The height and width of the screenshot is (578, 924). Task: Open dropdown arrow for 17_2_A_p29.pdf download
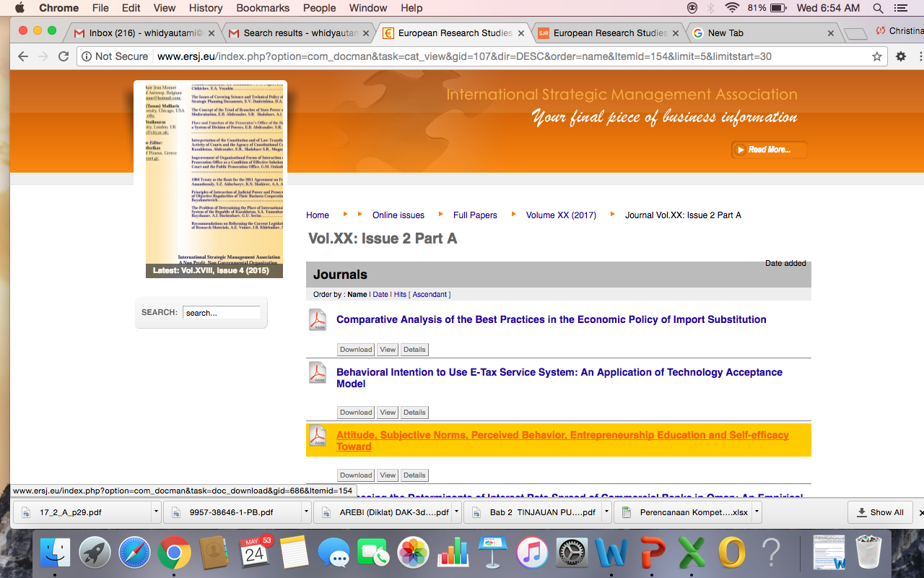pyautogui.click(x=156, y=512)
